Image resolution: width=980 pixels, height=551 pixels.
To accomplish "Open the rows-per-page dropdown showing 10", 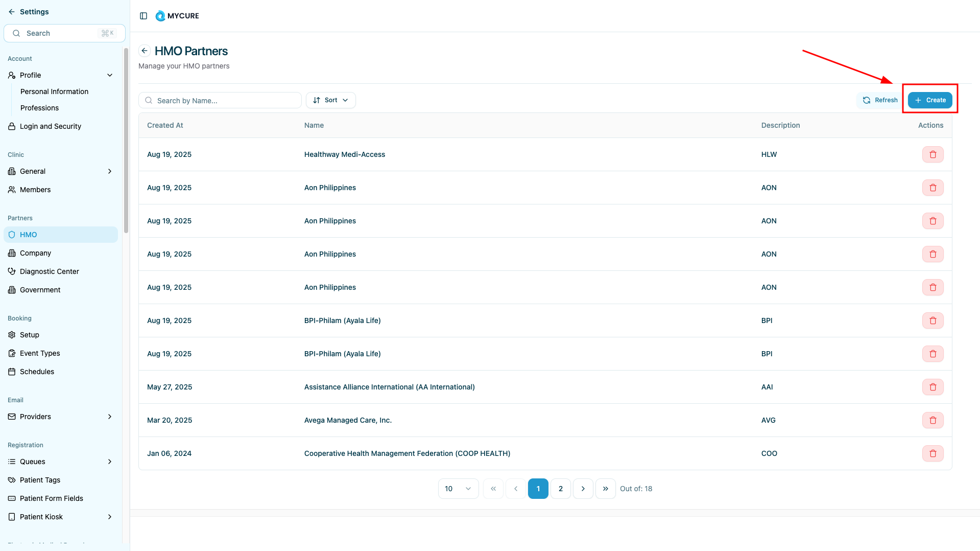I will coord(458,489).
